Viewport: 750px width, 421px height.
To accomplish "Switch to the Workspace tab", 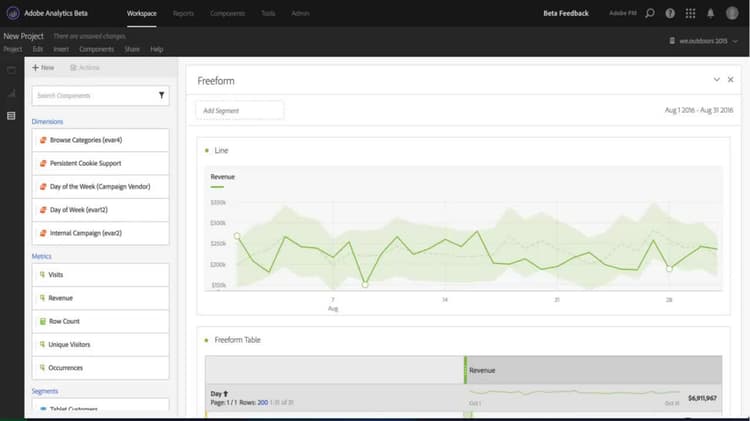I will (142, 13).
